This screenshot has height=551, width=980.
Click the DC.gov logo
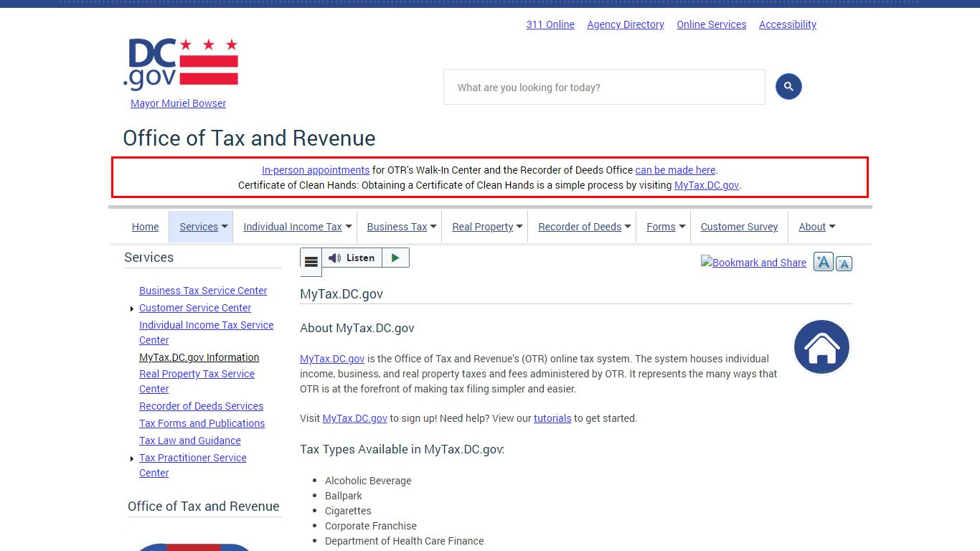tap(180, 64)
